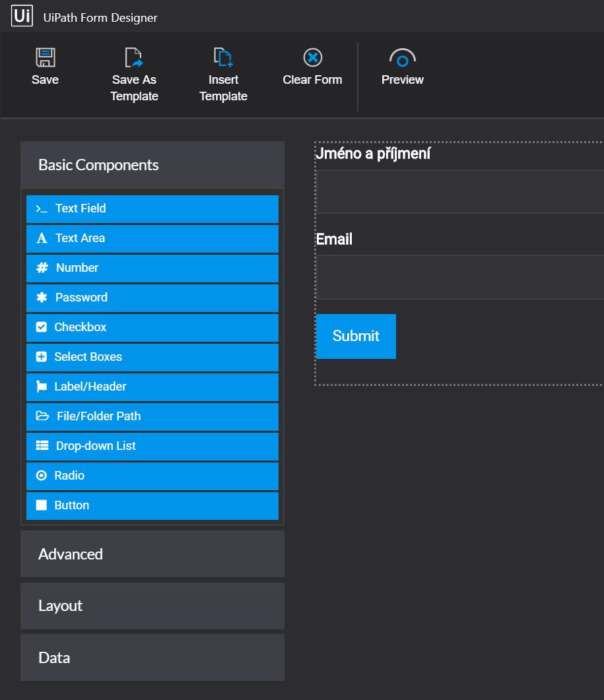Select the Password component label

coord(81,298)
